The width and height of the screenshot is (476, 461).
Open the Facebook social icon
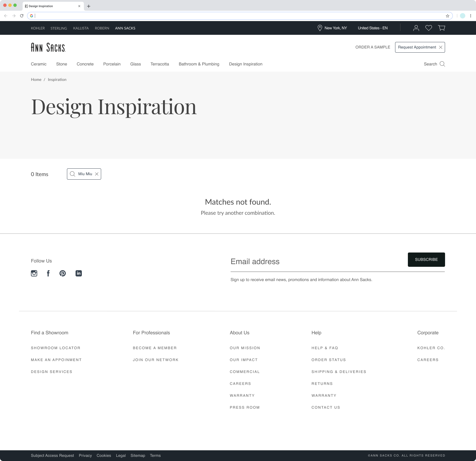pyautogui.click(x=48, y=273)
